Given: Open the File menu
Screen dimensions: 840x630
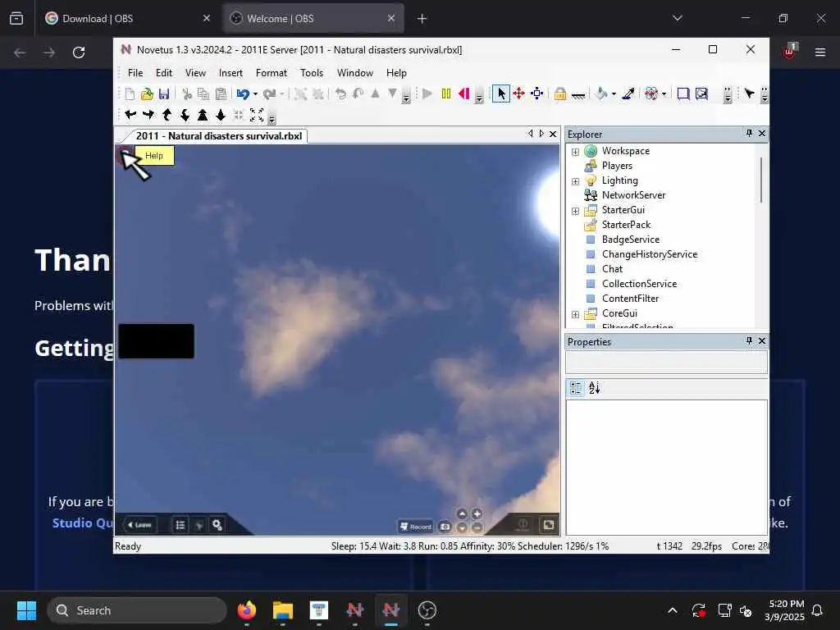Looking at the screenshot, I should (x=135, y=73).
